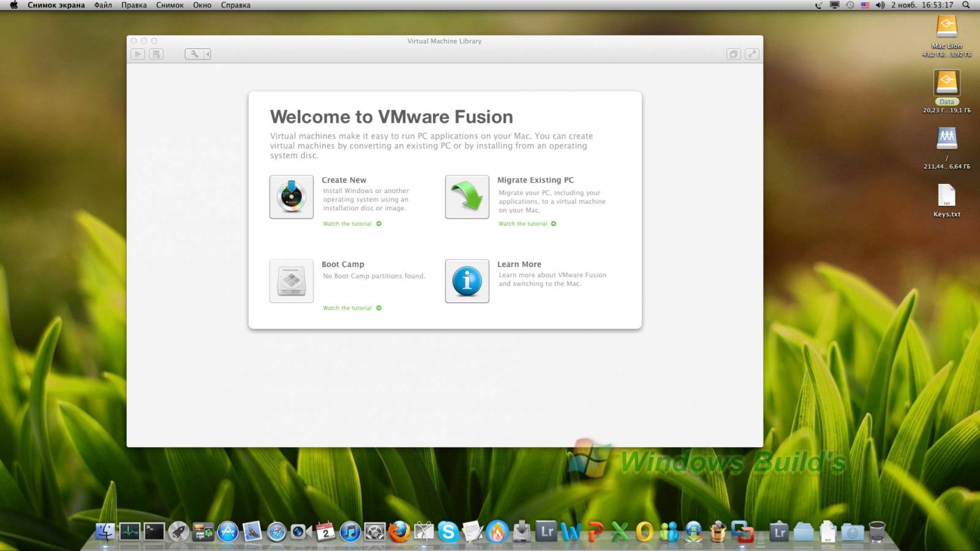Viewport: 980px width, 551px height.
Task: Click the date and clock in menu bar
Action: click(x=922, y=5)
